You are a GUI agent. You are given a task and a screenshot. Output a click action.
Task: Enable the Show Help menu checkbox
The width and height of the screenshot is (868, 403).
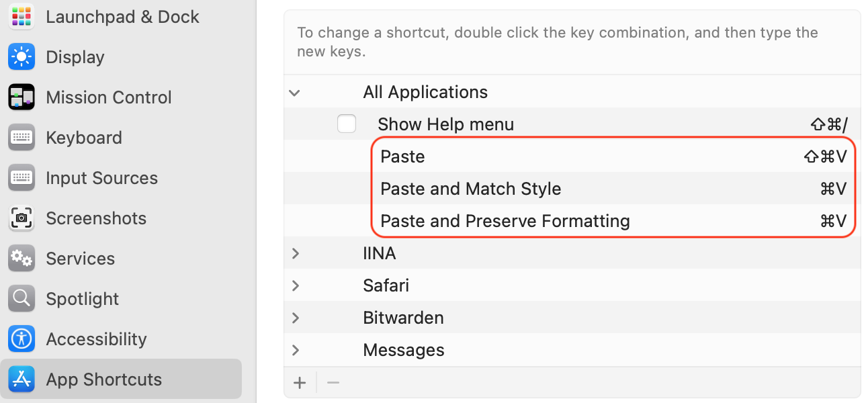click(347, 124)
